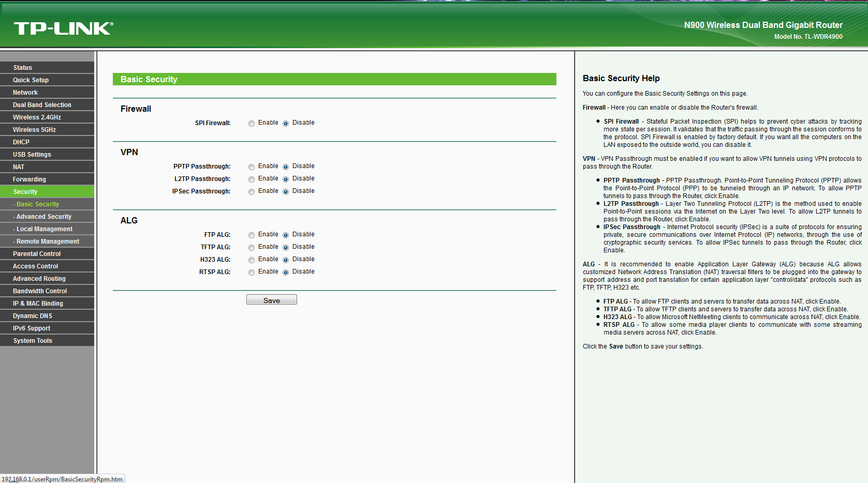Click the VPN section heading
Viewport: 868px width, 483px height.
coord(129,153)
